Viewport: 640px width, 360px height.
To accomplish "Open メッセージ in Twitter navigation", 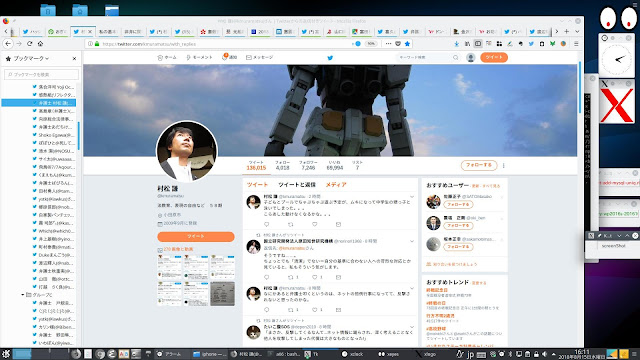I will point(260,58).
